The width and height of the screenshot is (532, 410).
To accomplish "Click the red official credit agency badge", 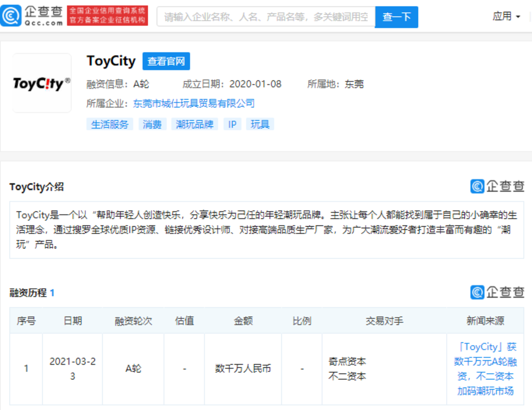I will pos(107,16).
